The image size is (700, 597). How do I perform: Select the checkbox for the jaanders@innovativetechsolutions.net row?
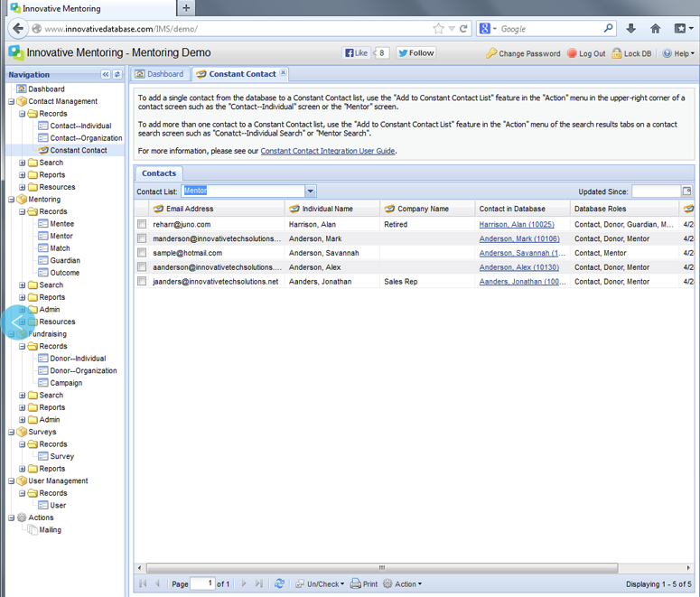[142, 281]
